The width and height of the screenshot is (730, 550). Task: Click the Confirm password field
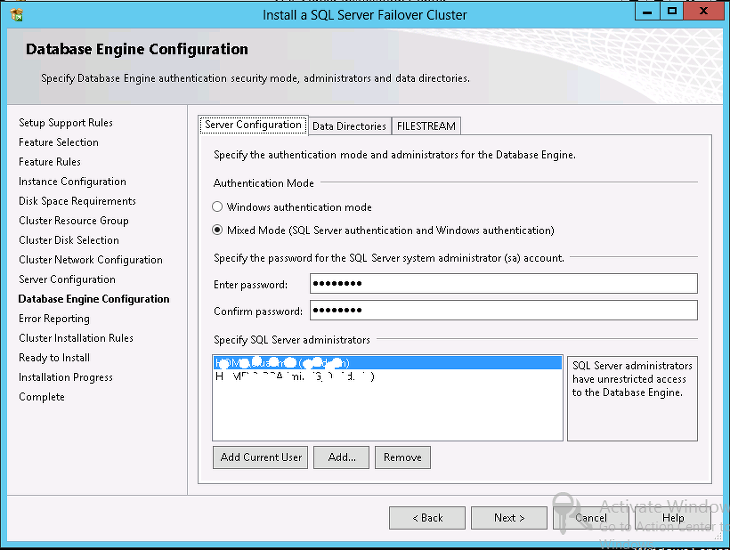(504, 310)
